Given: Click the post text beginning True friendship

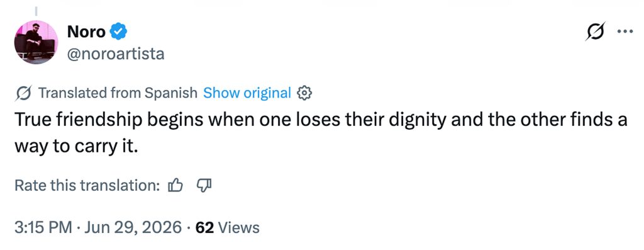Looking at the screenshot, I should 321,134.
